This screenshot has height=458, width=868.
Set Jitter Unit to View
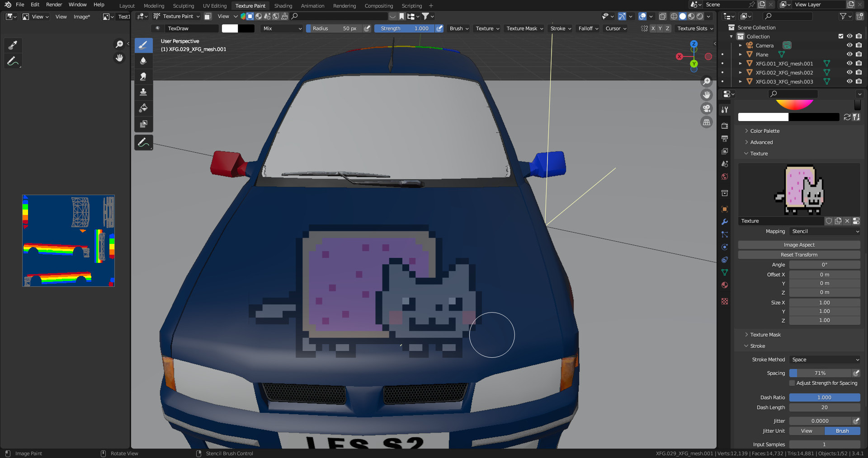(x=807, y=431)
